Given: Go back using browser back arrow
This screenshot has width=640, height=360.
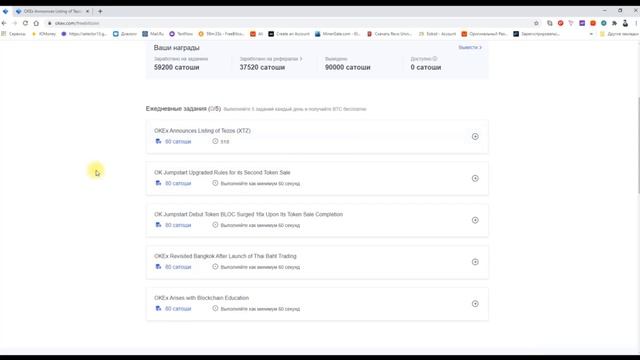Looking at the screenshot, I should tap(4, 23).
